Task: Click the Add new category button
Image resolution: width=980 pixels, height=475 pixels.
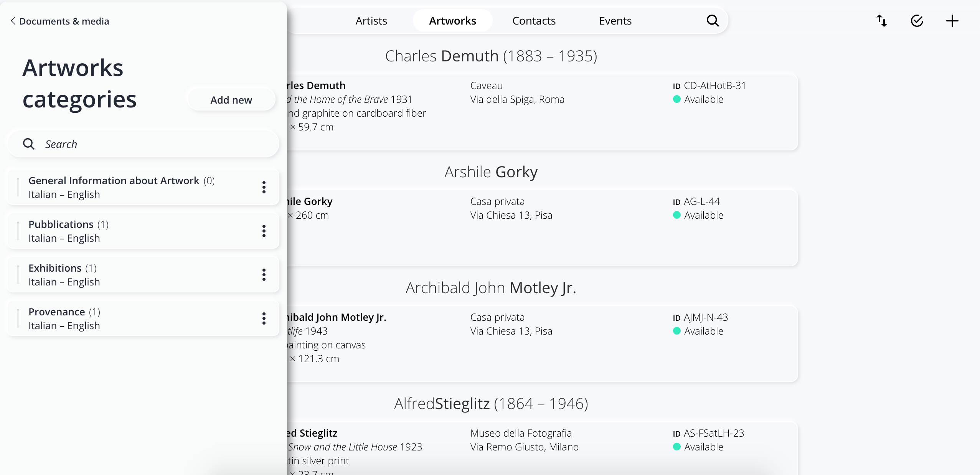Action: tap(231, 100)
